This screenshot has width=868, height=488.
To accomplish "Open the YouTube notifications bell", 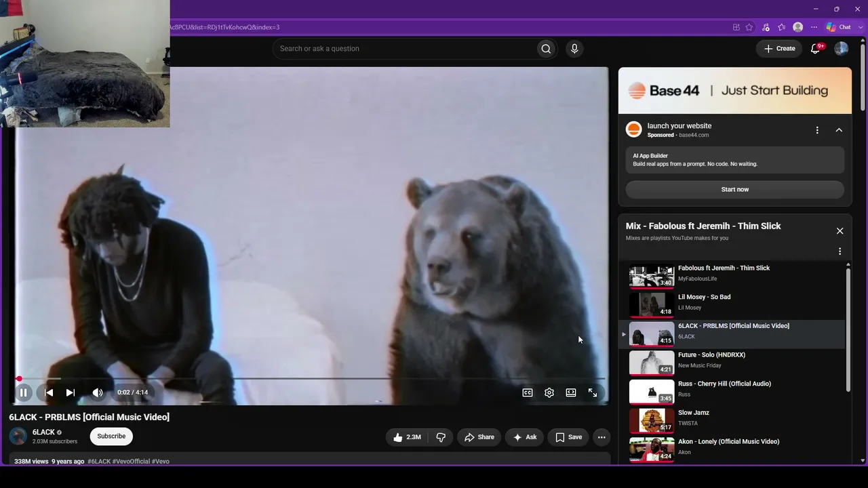I will (x=816, y=49).
